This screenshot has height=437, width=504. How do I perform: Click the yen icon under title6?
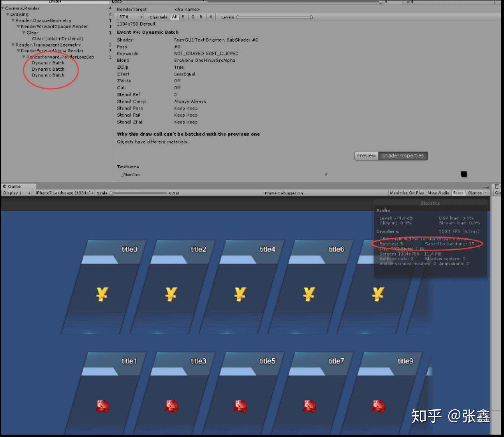click(x=309, y=294)
